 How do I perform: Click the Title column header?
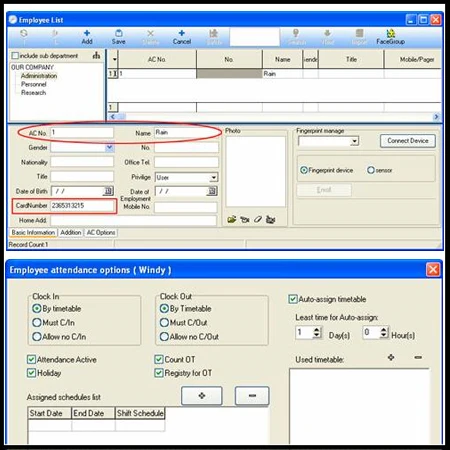[351, 59]
